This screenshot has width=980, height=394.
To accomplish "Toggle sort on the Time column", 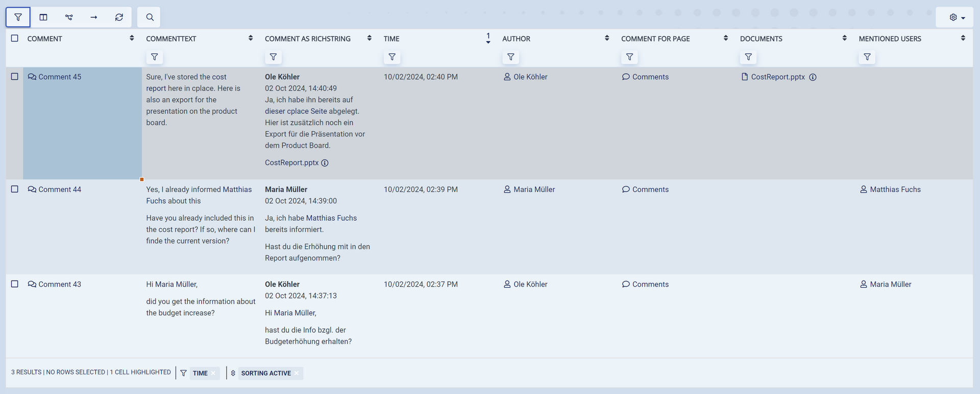I will pyautogui.click(x=488, y=38).
